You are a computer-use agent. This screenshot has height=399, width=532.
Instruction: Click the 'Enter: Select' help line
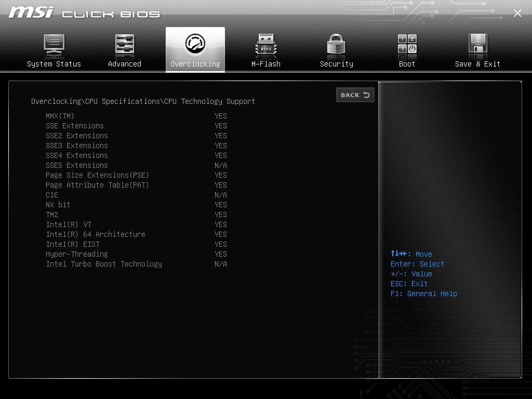pyautogui.click(x=417, y=264)
